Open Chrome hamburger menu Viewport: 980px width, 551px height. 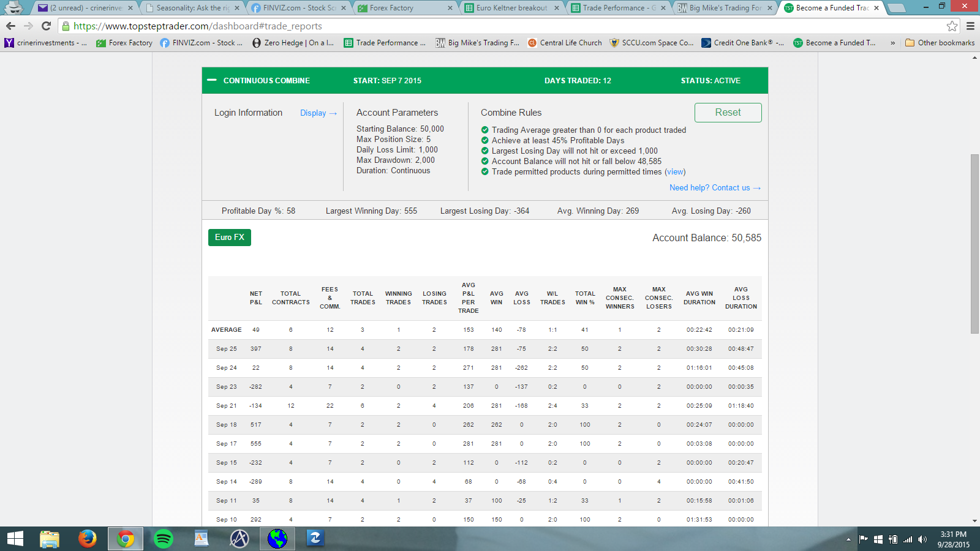[x=970, y=26]
